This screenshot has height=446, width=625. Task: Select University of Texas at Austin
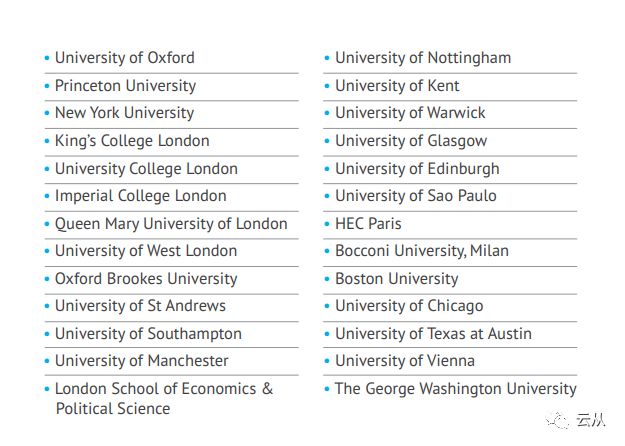tap(433, 334)
